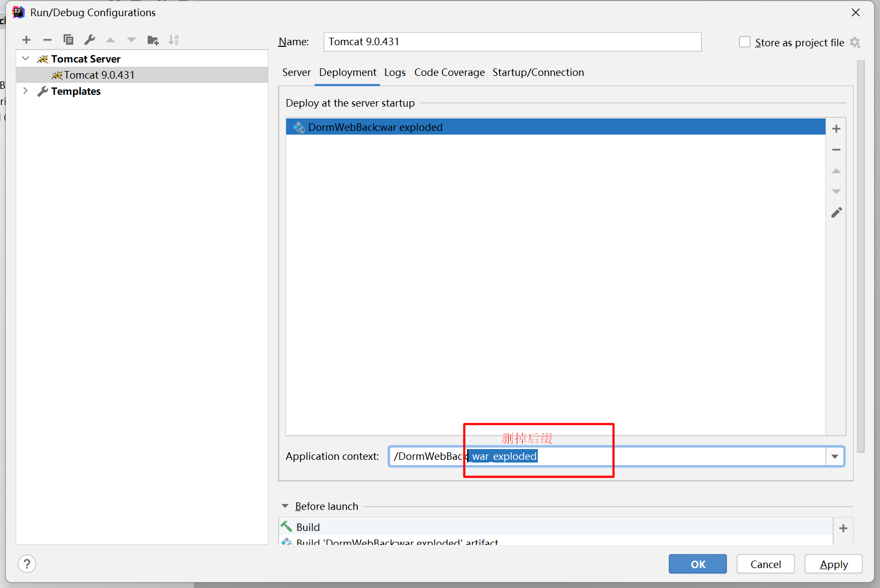This screenshot has width=880, height=588.
Task: Close the Run/Debug Configurations dialog
Action: click(856, 12)
